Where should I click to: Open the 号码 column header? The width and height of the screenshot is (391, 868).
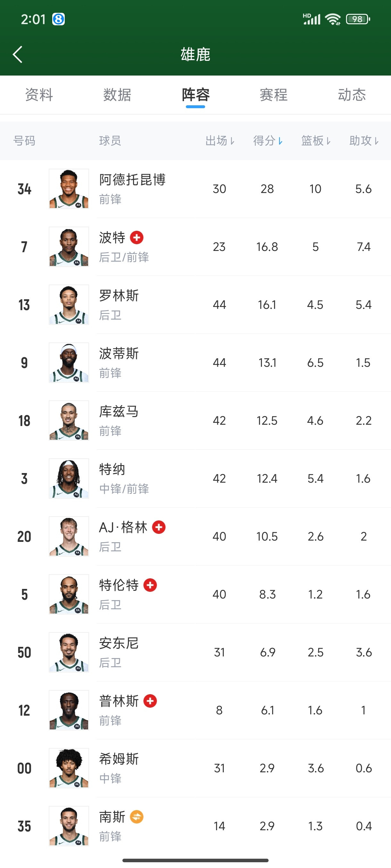coord(25,141)
